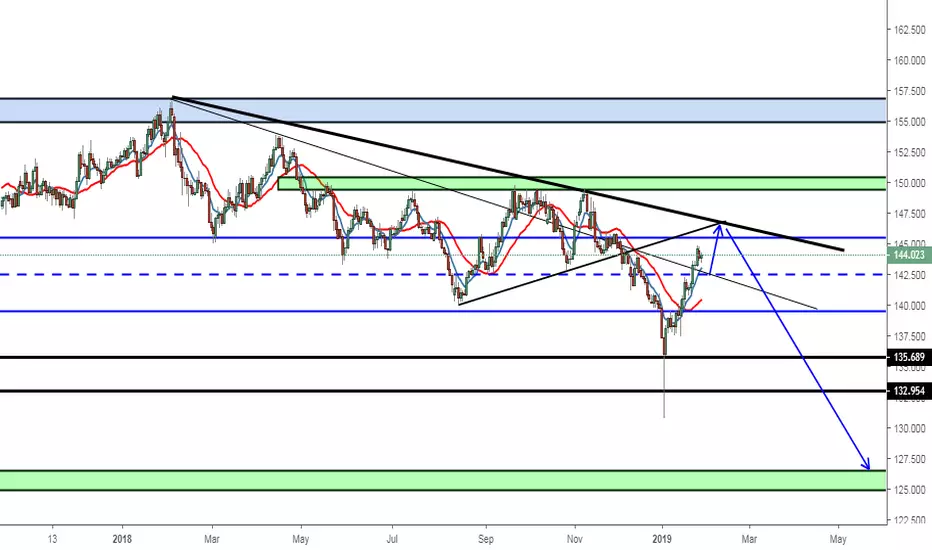
Task: Click the 150.000 price axis value
Action: [909, 183]
